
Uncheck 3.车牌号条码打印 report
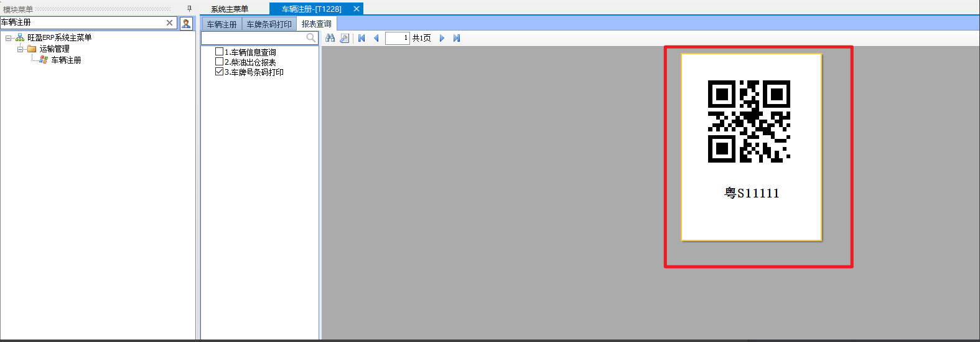(219, 72)
